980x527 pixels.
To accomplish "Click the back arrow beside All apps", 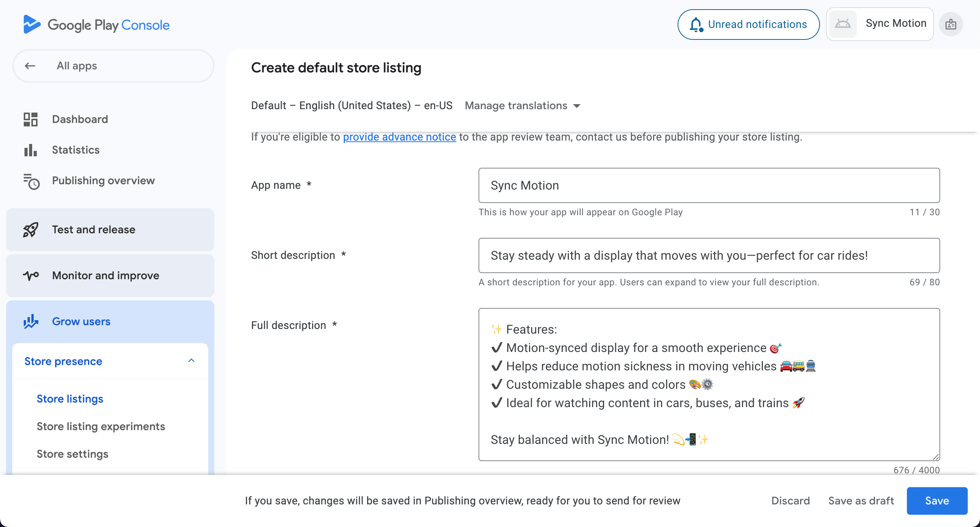I will (30, 66).
